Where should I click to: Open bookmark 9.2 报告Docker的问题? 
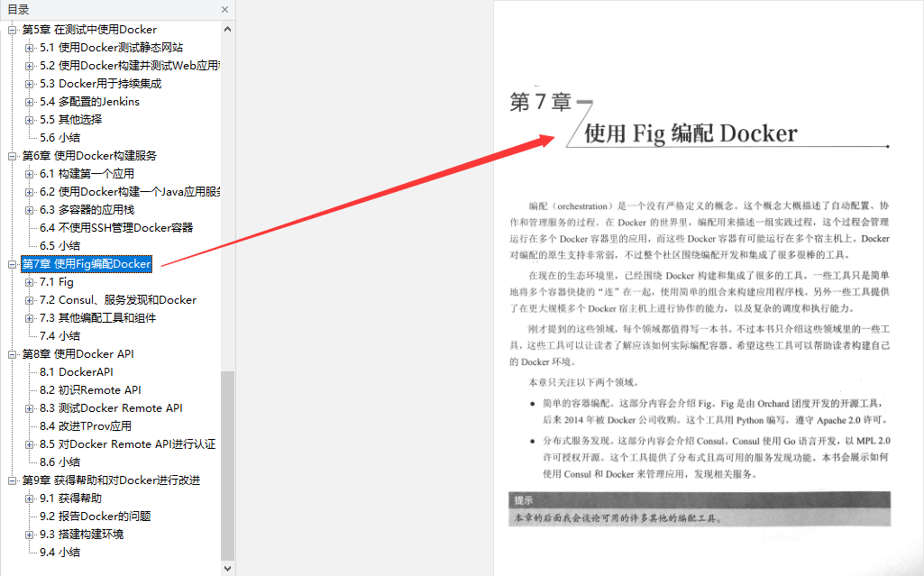tap(96, 516)
